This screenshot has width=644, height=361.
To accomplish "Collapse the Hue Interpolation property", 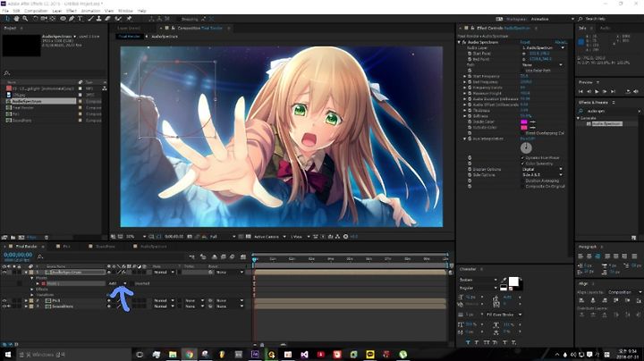I will tap(465, 139).
